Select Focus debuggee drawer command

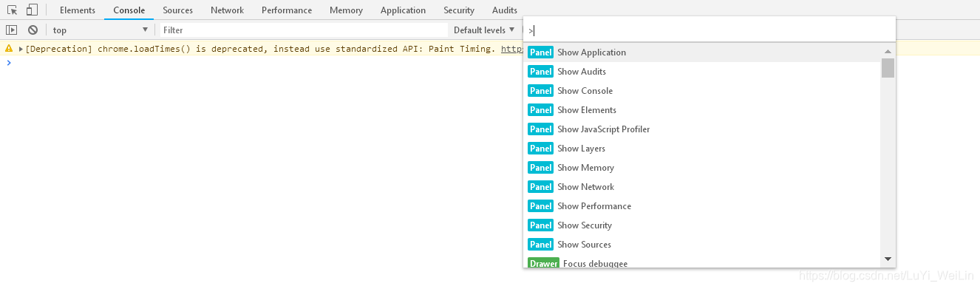click(703, 262)
